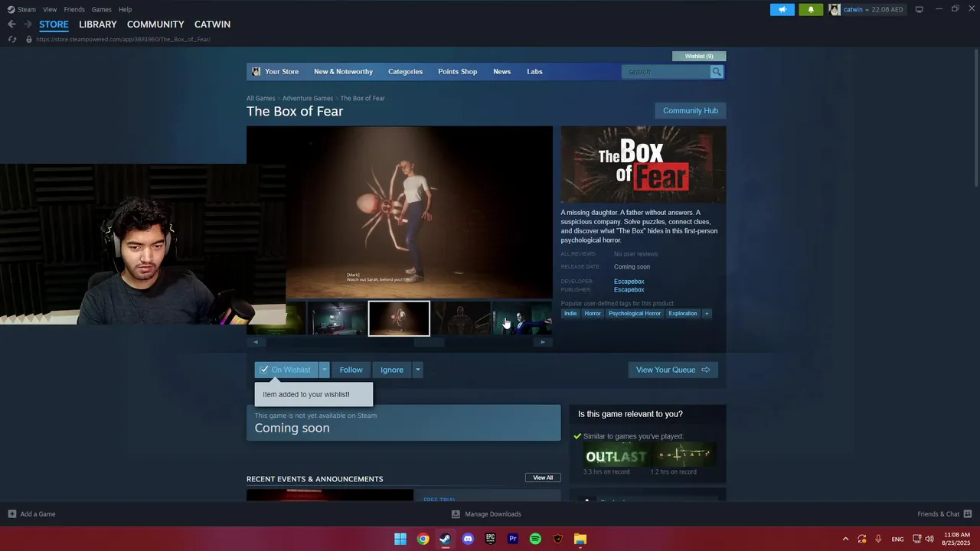Switch to the LIBRARY tab
The height and width of the screenshot is (551, 980).
98,24
